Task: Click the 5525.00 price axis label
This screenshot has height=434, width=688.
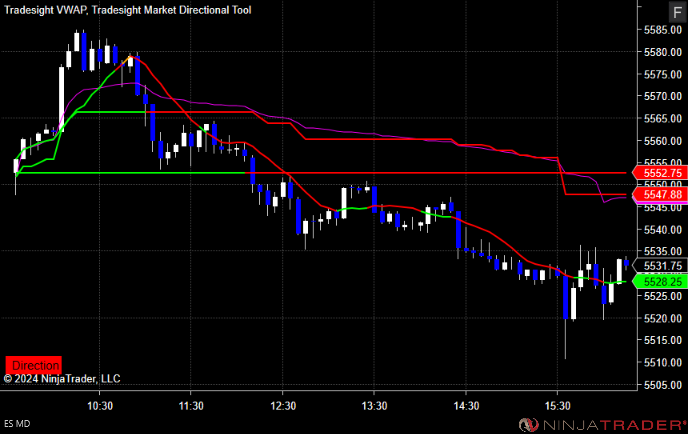Action: pos(663,296)
